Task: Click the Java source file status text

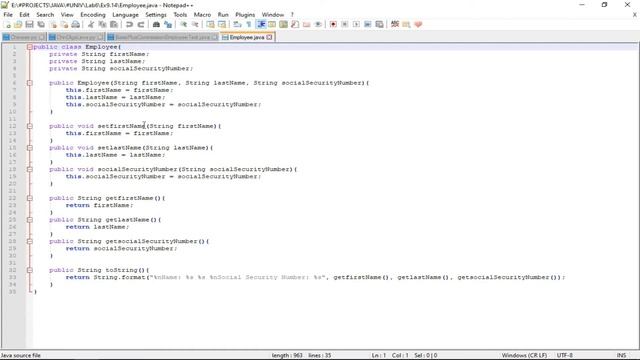Action: pos(21,355)
